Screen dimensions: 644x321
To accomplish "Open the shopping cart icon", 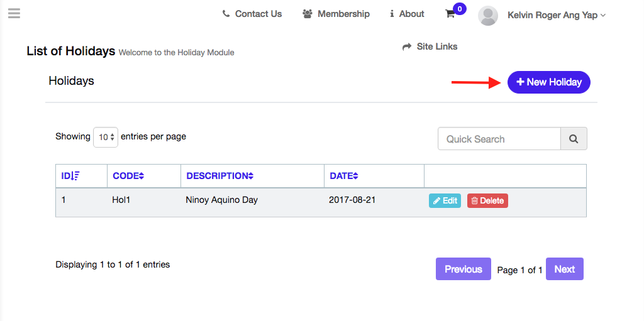I will pyautogui.click(x=450, y=14).
